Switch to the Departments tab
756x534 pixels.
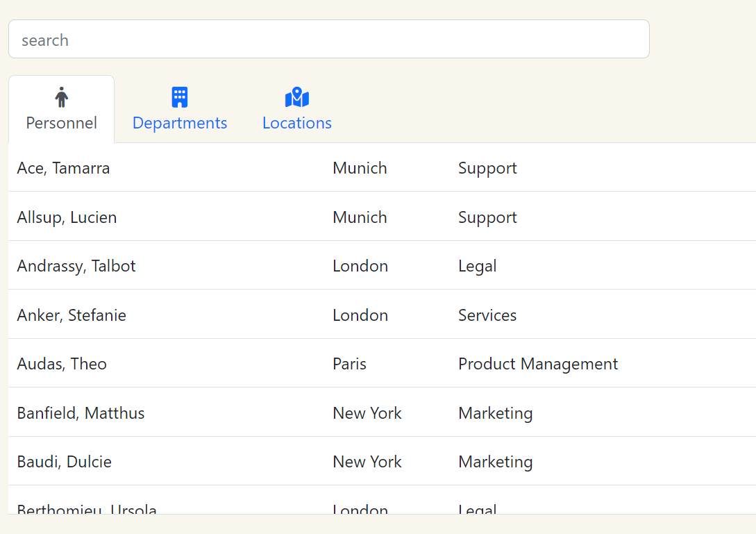click(179, 123)
